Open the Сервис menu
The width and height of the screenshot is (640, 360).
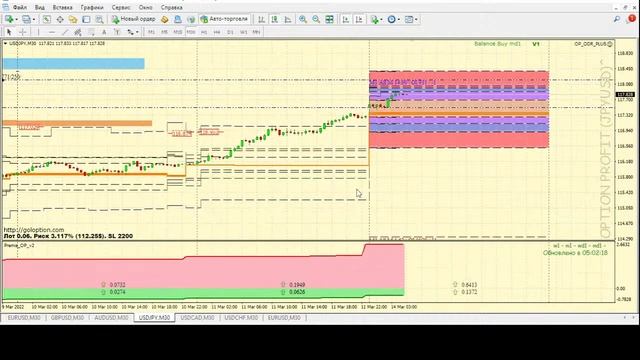click(121, 7)
